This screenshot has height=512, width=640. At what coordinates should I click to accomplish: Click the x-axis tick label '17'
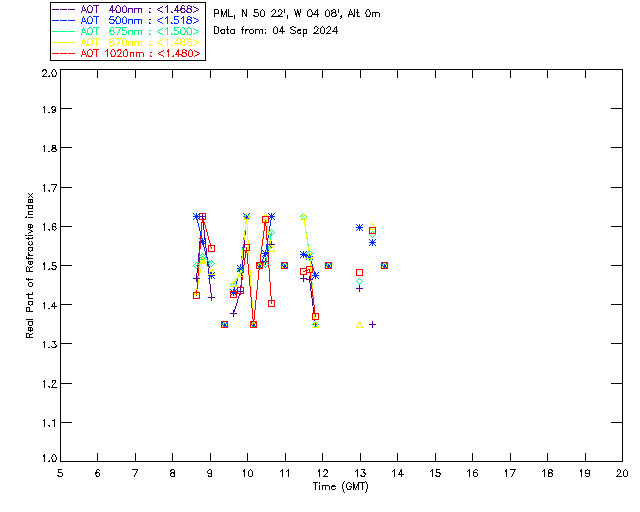coord(510,473)
